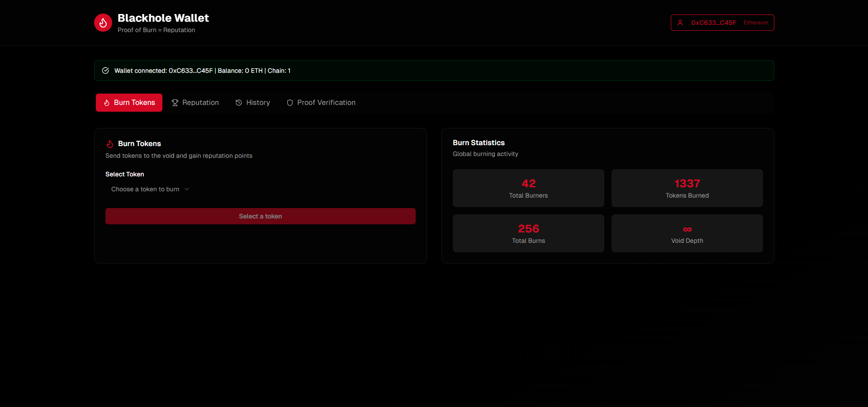Screen dimensions: 868x407
Task: Expand the token selector chevron
Action: click(x=187, y=189)
